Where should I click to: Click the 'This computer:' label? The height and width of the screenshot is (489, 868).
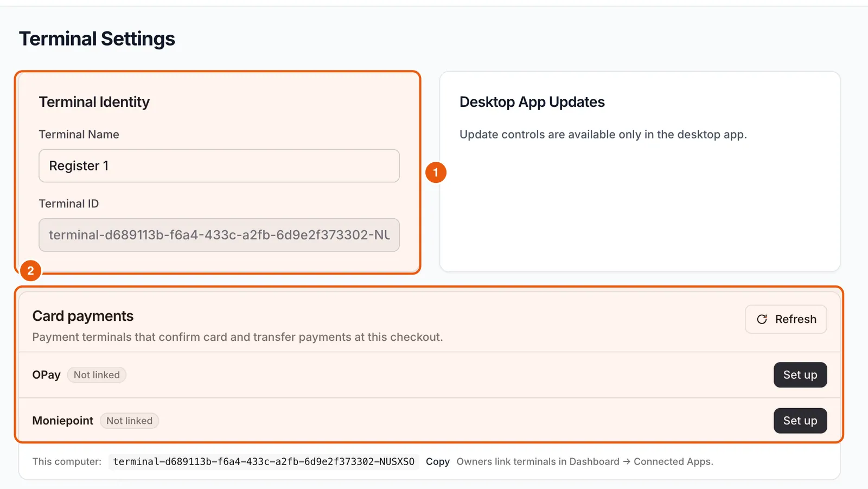pyautogui.click(x=67, y=461)
